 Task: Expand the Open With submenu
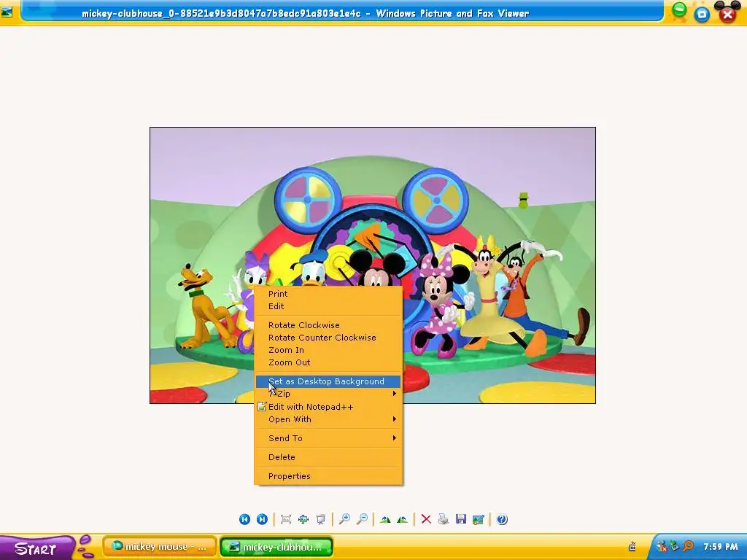tap(328, 419)
